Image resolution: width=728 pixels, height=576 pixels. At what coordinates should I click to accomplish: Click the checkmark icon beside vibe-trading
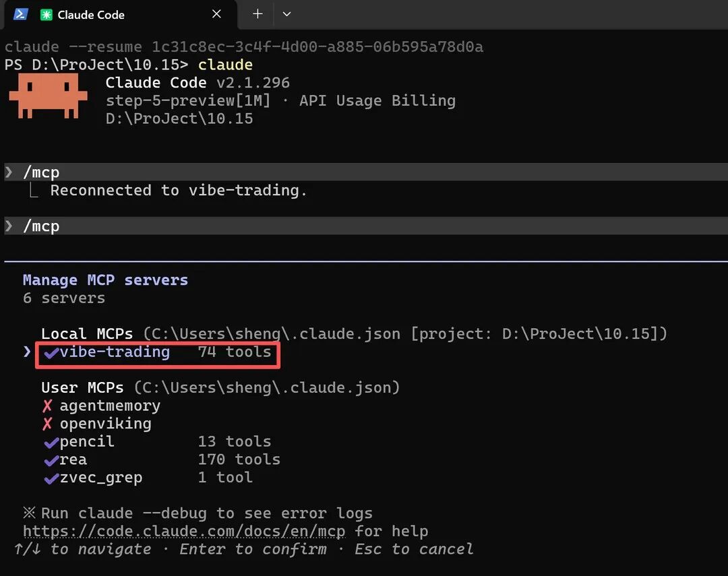point(51,353)
